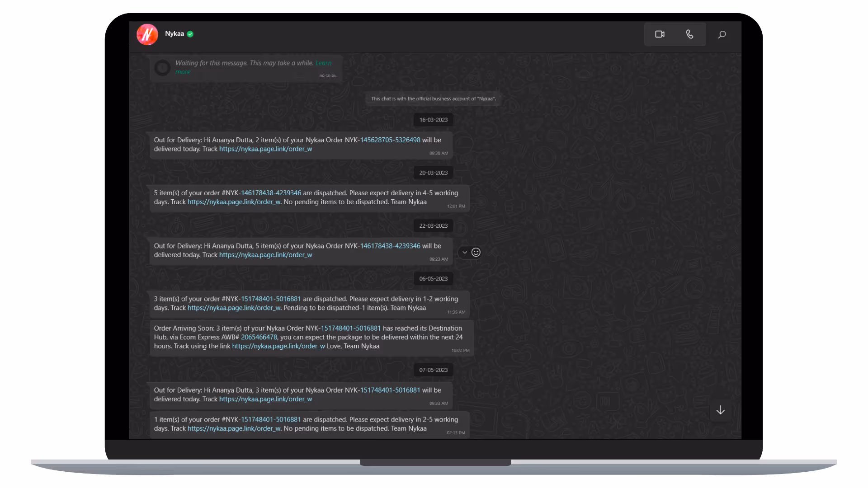The height and width of the screenshot is (488, 868).
Task: Click order number 146178438-4239346 in dispatched message
Action: pyautogui.click(x=271, y=193)
